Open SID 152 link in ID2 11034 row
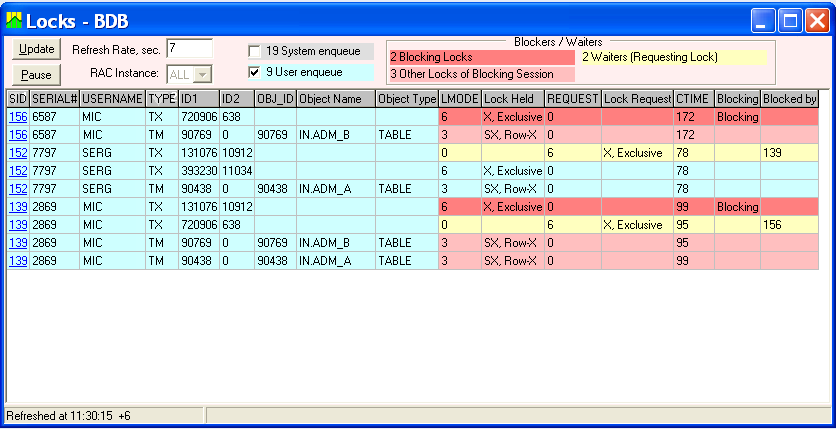Viewport: 836px width, 429px height. tap(18, 171)
